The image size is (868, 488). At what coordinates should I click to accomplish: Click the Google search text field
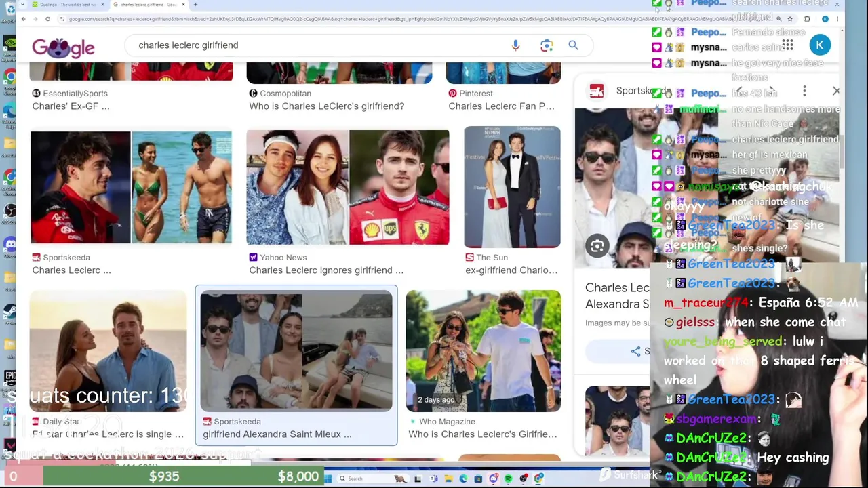[x=319, y=45]
